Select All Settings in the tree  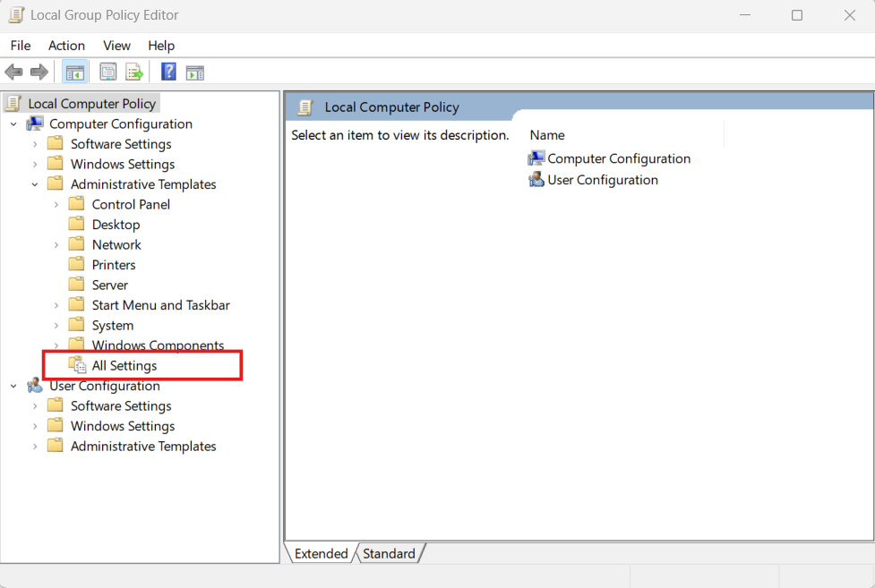[x=124, y=365]
